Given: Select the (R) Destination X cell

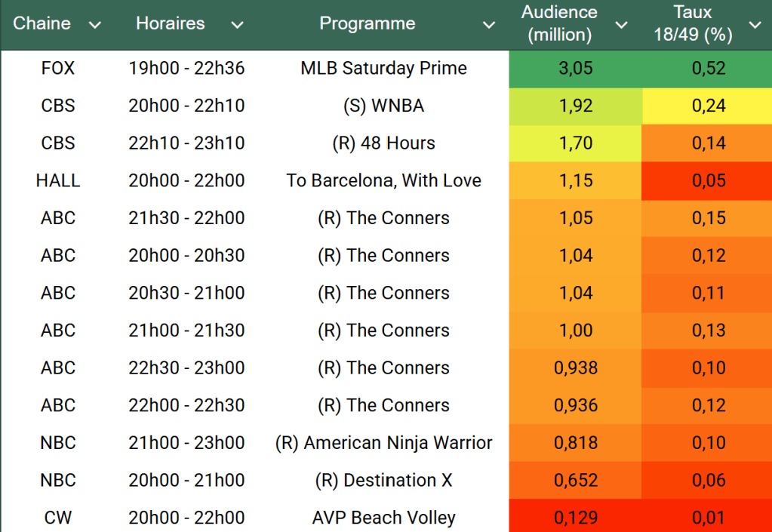Looking at the screenshot, I should 383,480.
